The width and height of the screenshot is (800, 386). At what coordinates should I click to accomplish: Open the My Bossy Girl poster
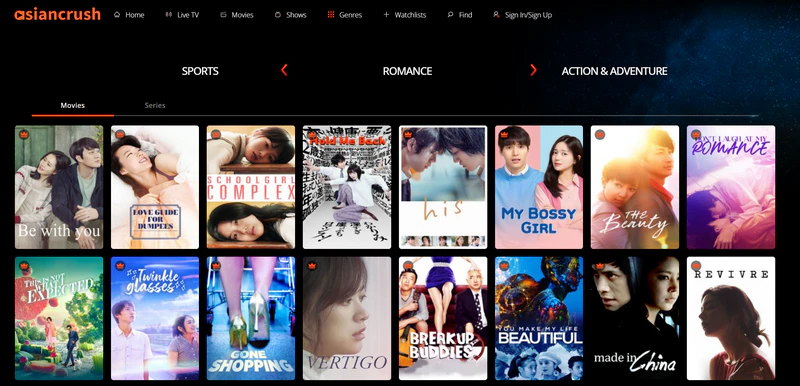[x=539, y=187]
